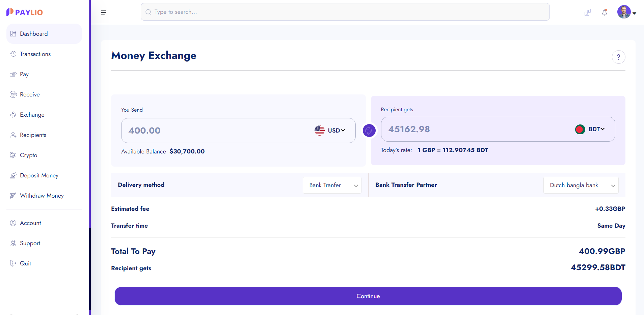Click the Exchange sidebar icon
The image size is (644, 315).
coord(13,115)
